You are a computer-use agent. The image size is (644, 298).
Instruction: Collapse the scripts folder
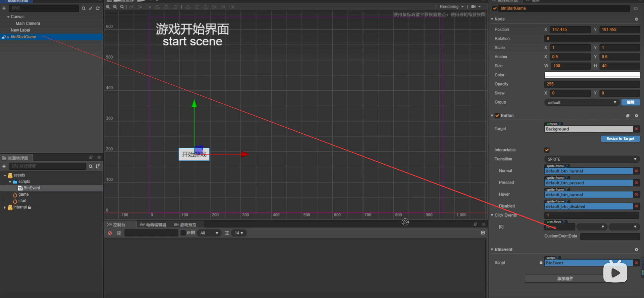[x=10, y=182]
